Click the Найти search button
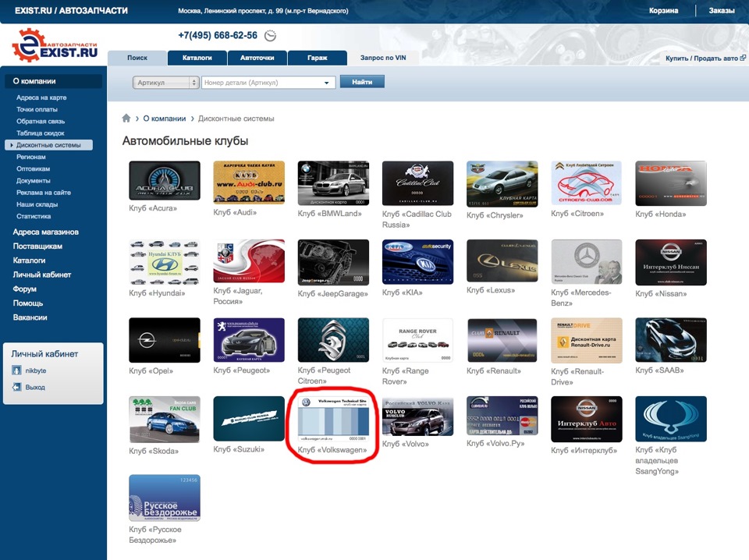This screenshot has width=749, height=560. coord(362,82)
